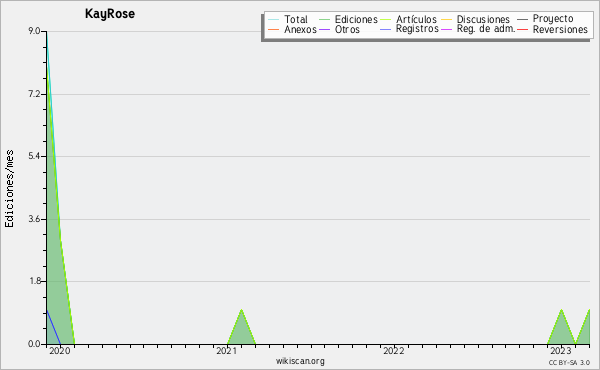The width and height of the screenshot is (600, 370).
Task: Click the Reg. de adm. legend label
Action: [486, 29]
